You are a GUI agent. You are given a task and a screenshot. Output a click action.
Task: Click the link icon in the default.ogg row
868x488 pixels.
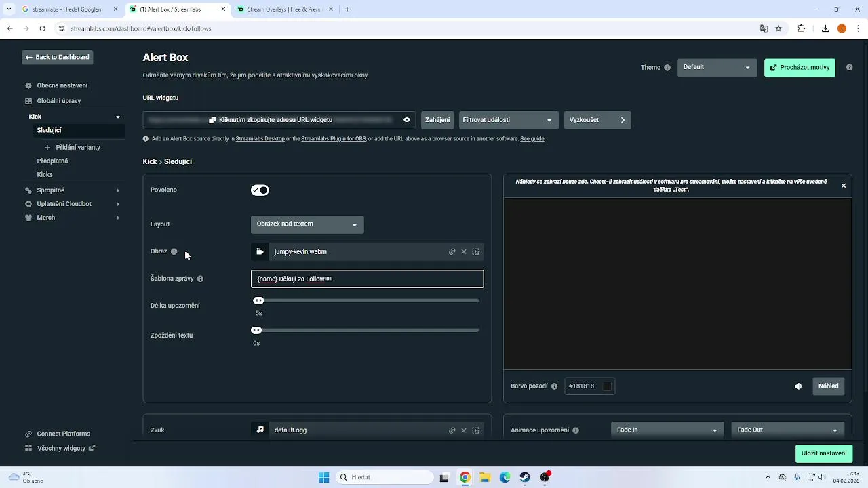click(452, 430)
